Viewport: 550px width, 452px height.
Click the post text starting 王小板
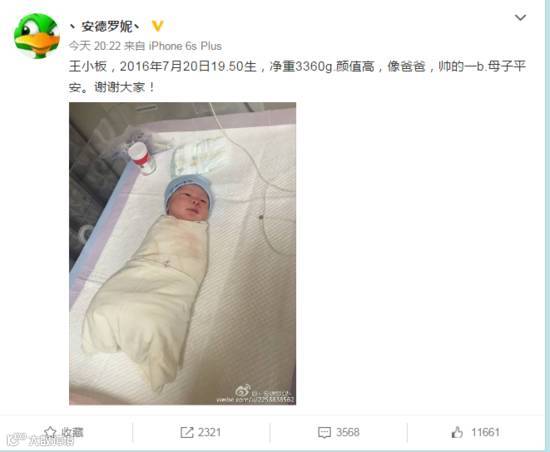(297, 77)
